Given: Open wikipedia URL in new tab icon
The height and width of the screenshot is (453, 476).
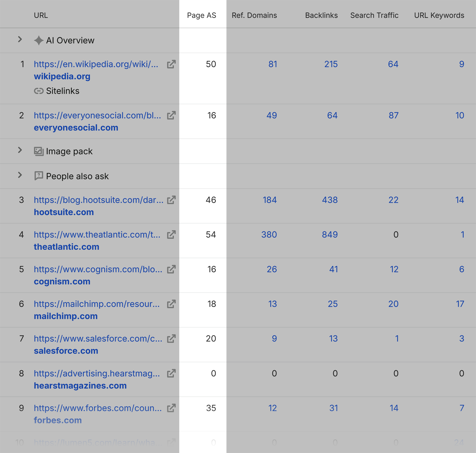Looking at the screenshot, I should pyautogui.click(x=171, y=64).
